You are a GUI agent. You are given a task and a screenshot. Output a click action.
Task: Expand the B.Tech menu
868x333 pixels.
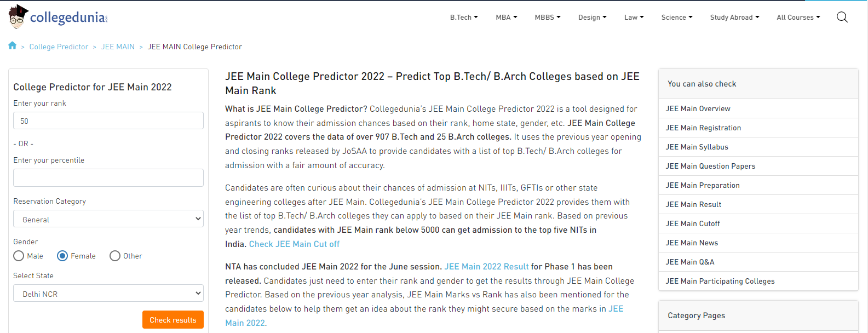[x=464, y=18]
